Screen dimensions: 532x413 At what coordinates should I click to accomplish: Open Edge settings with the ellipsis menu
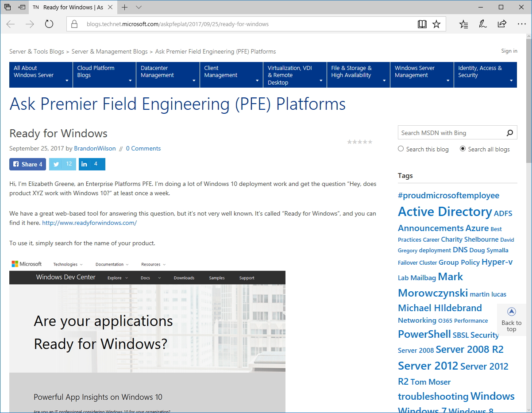coord(522,24)
